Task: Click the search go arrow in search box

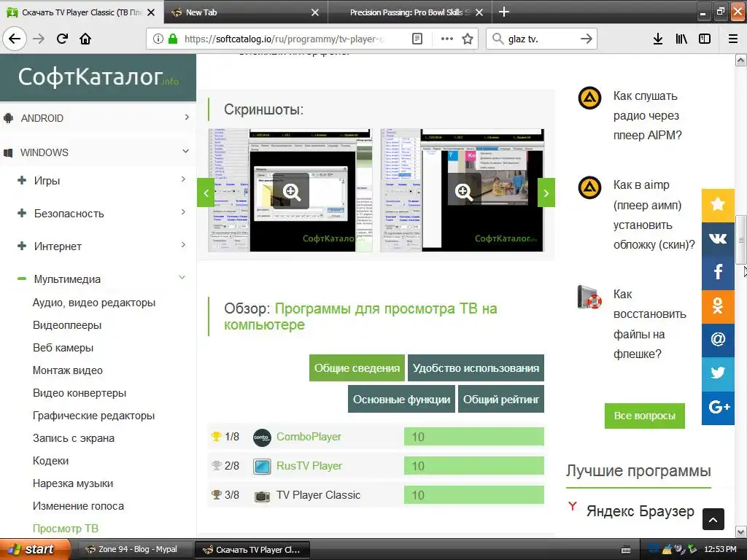Action: [x=586, y=39]
